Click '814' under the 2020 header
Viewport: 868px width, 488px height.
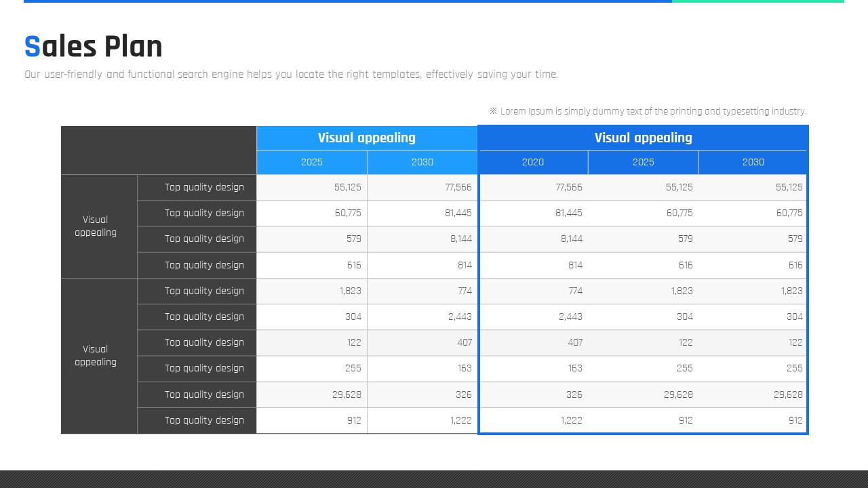(575, 265)
